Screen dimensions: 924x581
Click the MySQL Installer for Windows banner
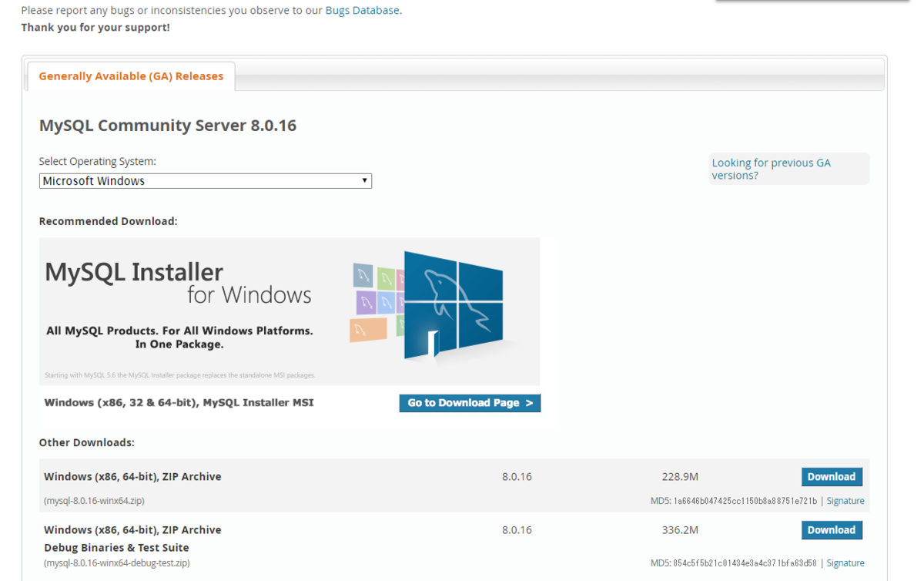290,311
